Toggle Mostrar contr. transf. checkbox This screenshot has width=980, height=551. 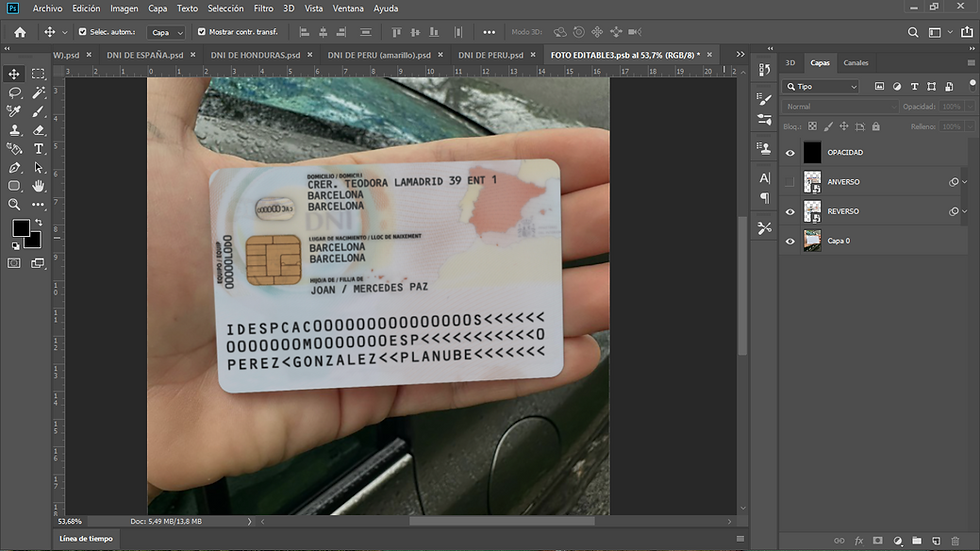pyautogui.click(x=201, y=31)
